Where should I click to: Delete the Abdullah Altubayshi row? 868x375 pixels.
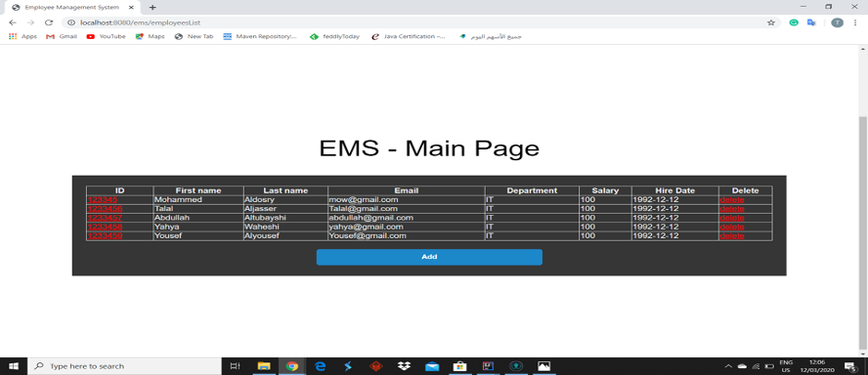732,218
